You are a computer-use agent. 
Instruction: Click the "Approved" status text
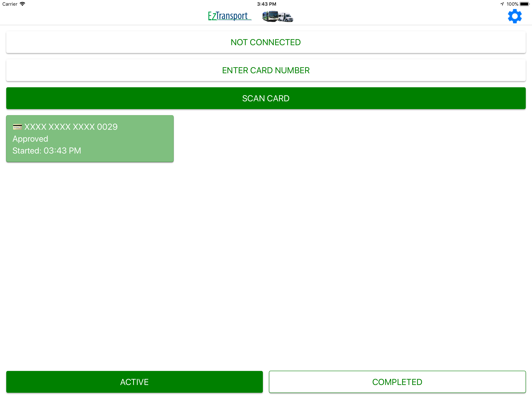[30, 139]
